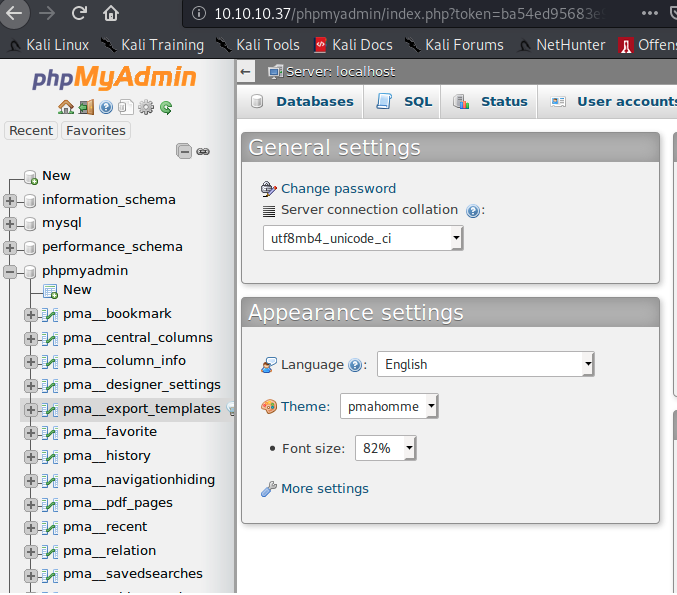Click help icon beside Language label
Viewport: 677px width, 595px height.
tap(355, 365)
